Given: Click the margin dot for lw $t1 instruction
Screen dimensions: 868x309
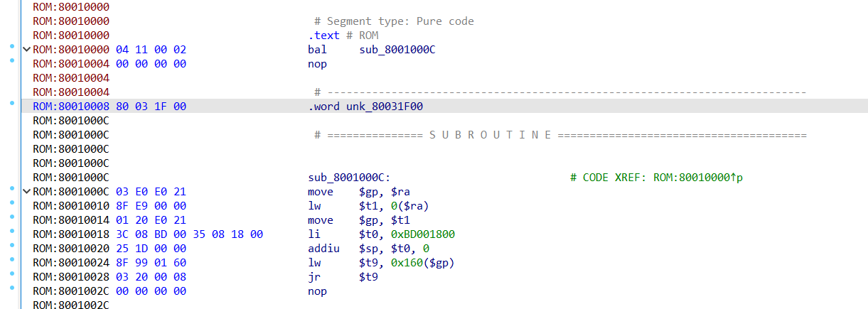Looking at the screenshot, I should (12, 203).
